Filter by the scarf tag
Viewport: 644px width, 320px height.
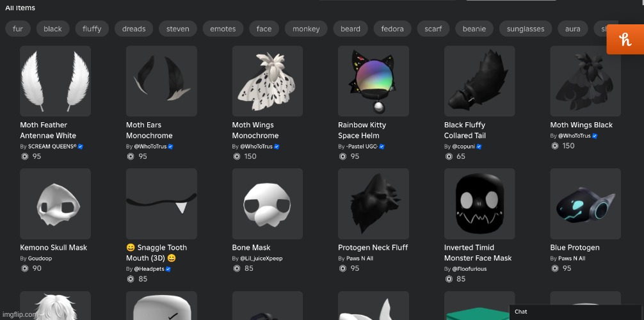(433, 29)
